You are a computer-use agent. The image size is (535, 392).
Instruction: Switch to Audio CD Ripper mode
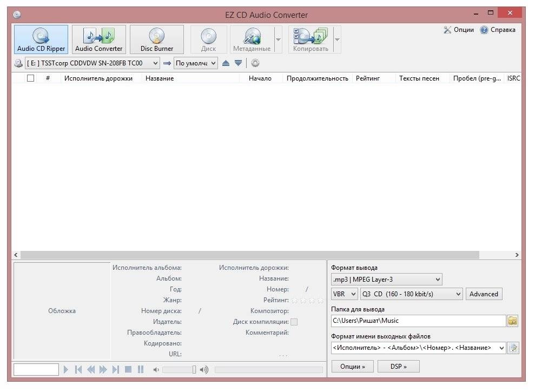[41, 39]
